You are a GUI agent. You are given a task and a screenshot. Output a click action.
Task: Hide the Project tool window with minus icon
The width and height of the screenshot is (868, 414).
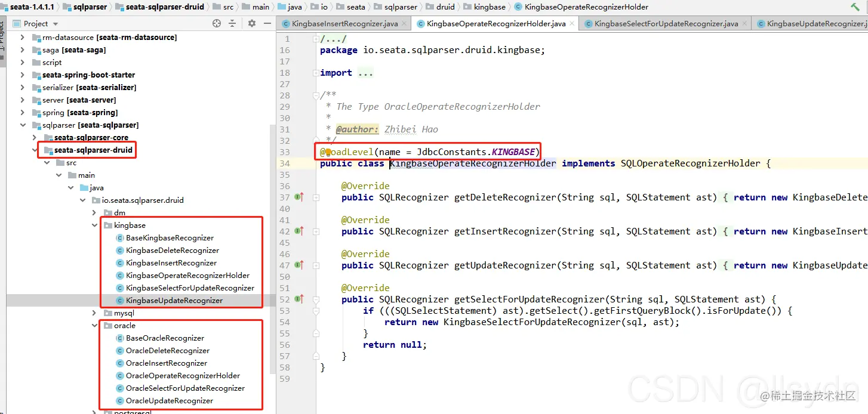(267, 23)
